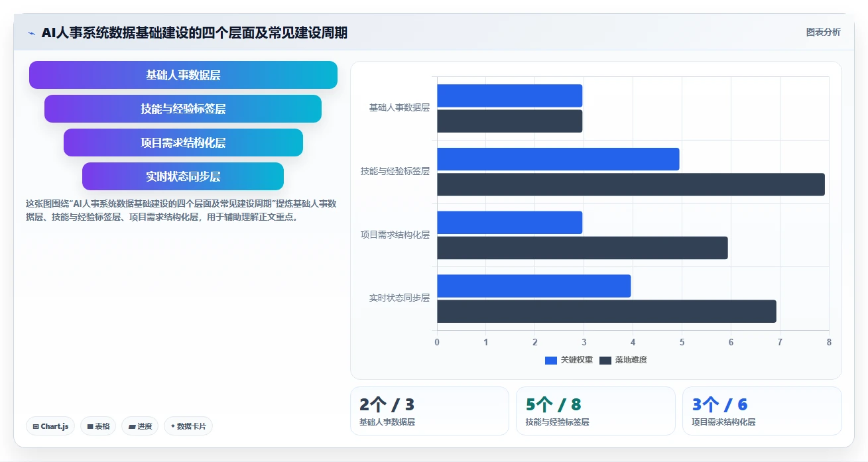Click the x-axis tick label 0
The width and height of the screenshot is (868, 462).
coord(437,342)
